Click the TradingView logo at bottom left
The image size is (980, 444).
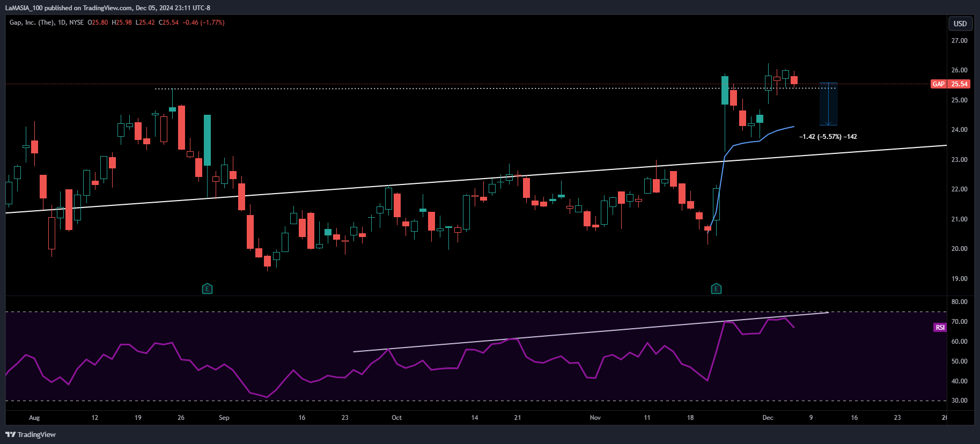[31, 434]
